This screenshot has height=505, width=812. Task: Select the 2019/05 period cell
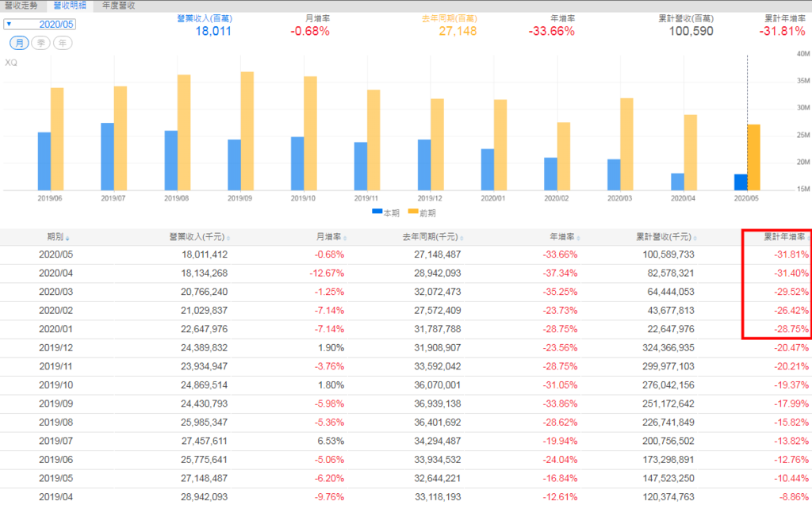(x=56, y=478)
